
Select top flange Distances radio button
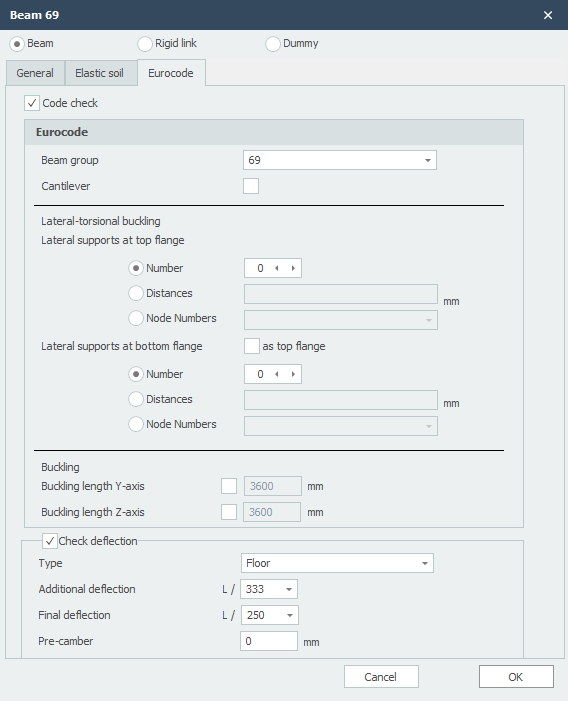[x=136, y=293]
